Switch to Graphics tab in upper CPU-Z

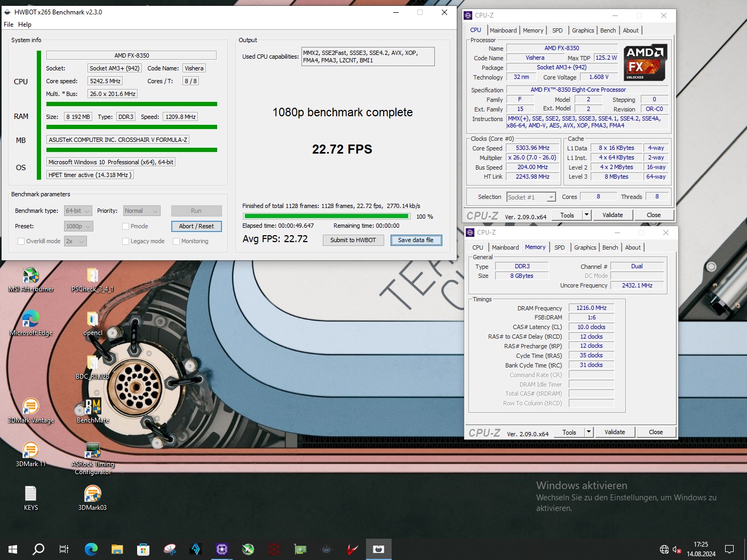(583, 30)
